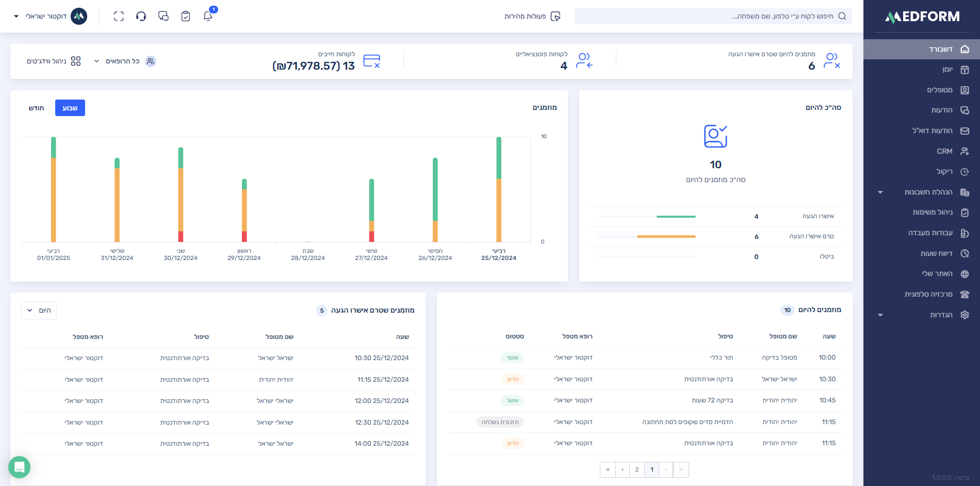Screen dimensions: 980x486
Task: Click אושר status badge in 10:00 row
Action: point(512,358)
